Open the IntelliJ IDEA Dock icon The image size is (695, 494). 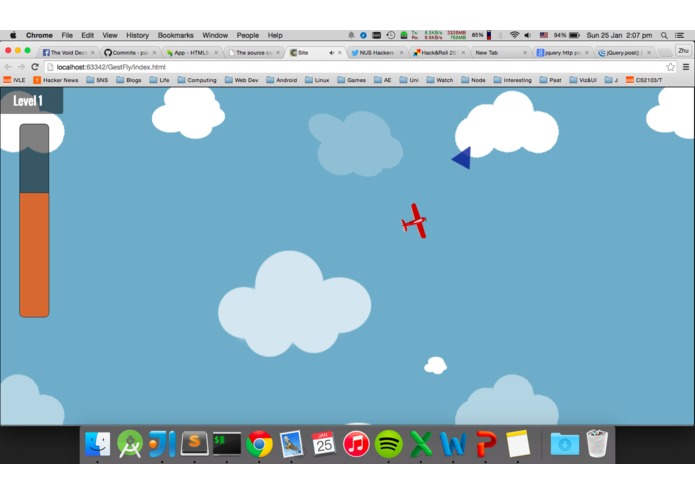(162, 443)
